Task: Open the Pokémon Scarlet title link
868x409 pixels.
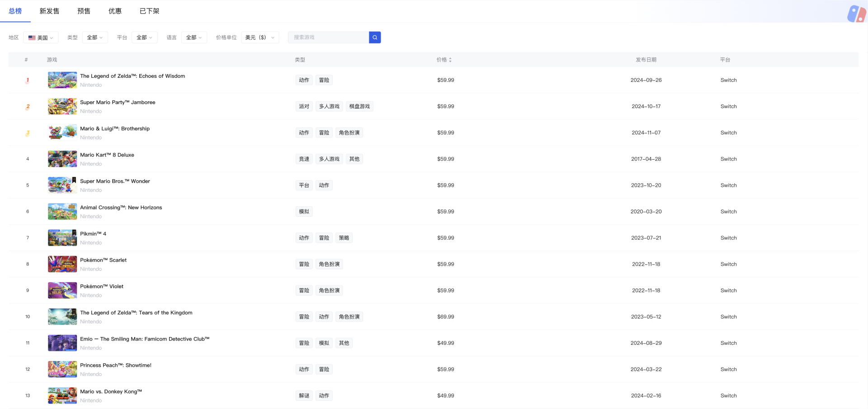Action: tap(104, 260)
